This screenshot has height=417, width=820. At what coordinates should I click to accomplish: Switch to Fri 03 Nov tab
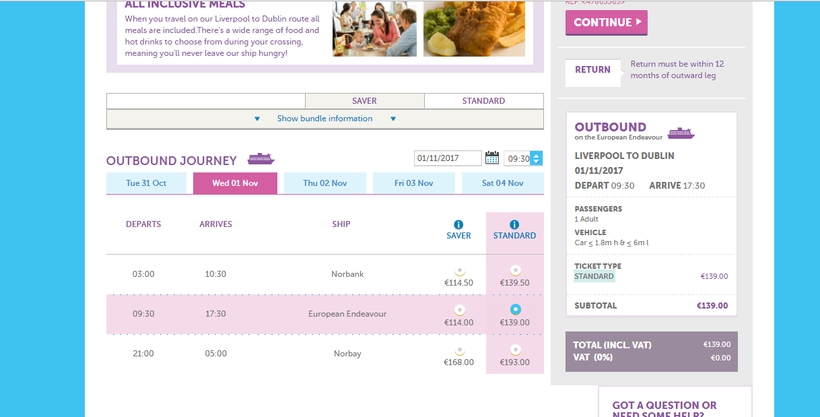[x=414, y=183]
